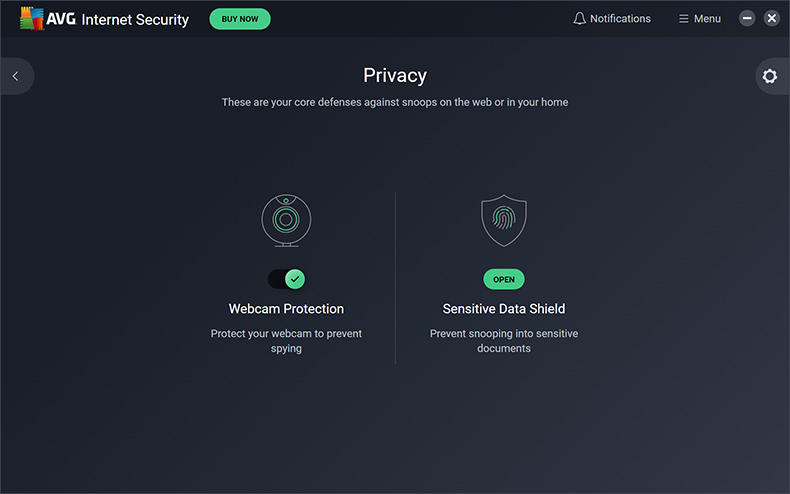The image size is (790, 494).
Task: Click the BUY NOW button
Action: [240, 19]
